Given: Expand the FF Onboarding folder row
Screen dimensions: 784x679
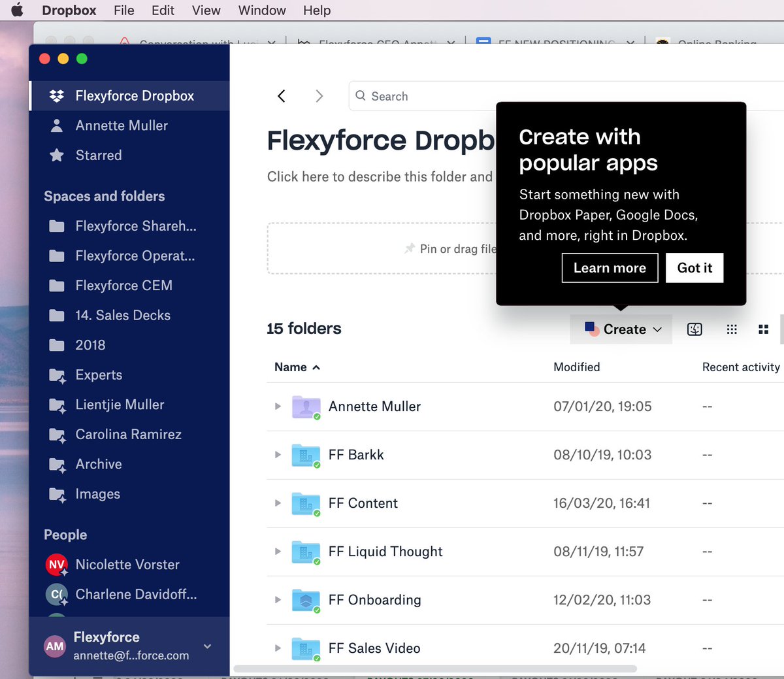Looking at the screenshot, I should [278, 600].
